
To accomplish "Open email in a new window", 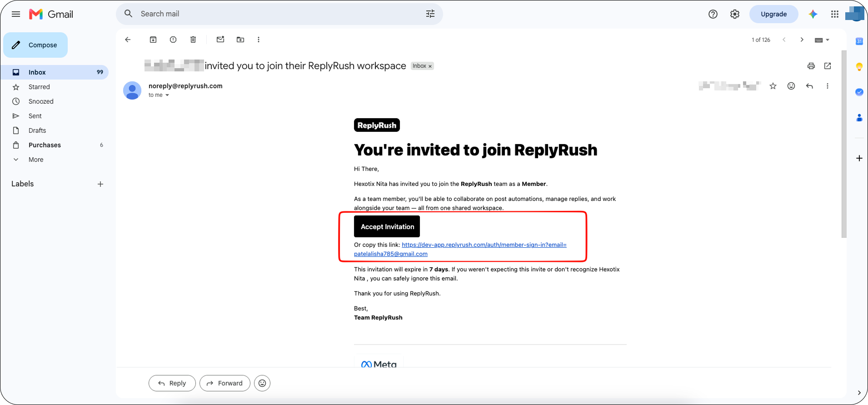I will click(828, 66).
